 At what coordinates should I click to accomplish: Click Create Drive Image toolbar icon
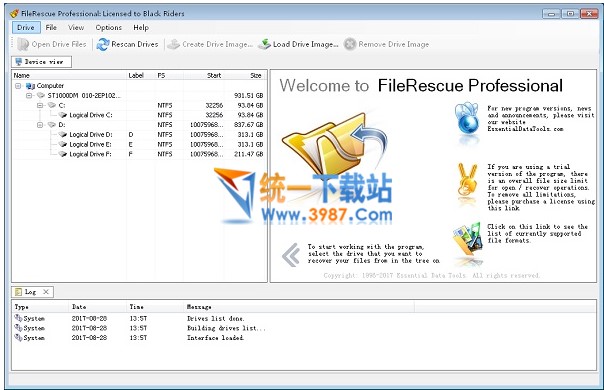pos(173,44)
